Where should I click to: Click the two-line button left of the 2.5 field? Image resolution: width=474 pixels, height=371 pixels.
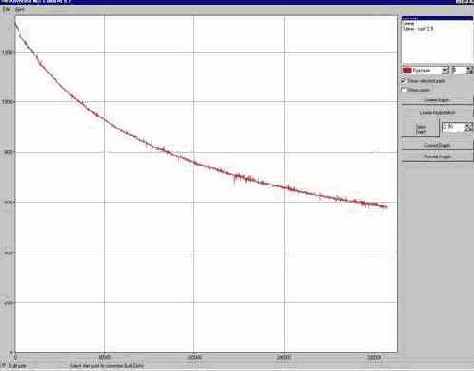(421, 129)
